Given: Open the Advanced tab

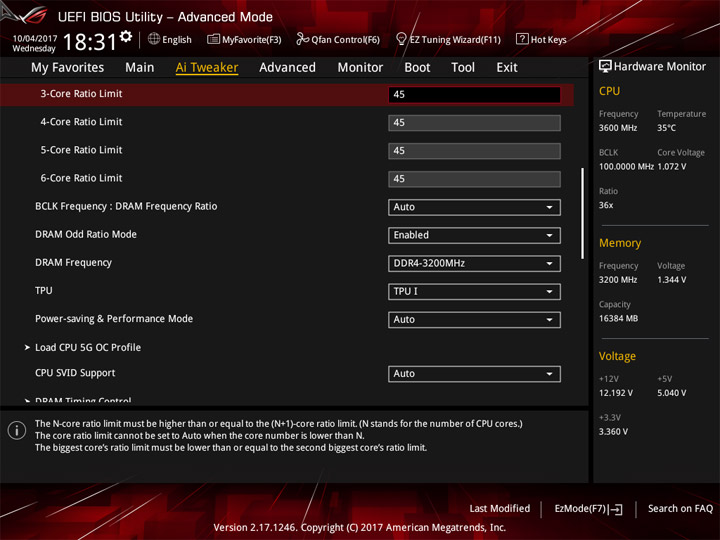Looking at the screenshot, I should pyautogui.click(x=287, y=68).
